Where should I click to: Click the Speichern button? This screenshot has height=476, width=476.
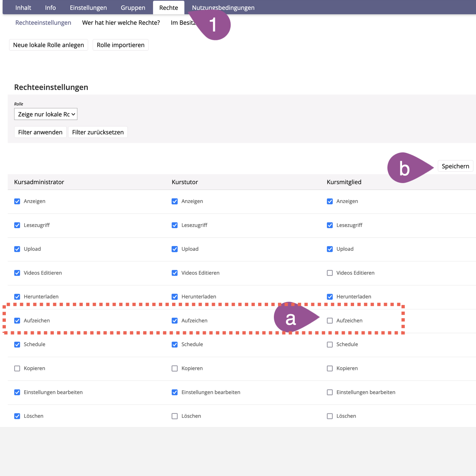pyautogui.click(x=455, y=166)
